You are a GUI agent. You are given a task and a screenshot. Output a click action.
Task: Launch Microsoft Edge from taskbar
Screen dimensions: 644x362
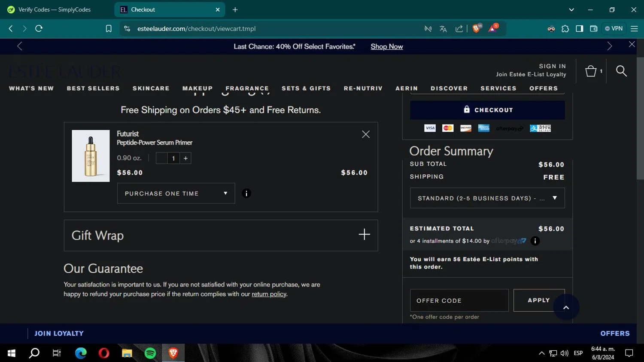[81, 353]
